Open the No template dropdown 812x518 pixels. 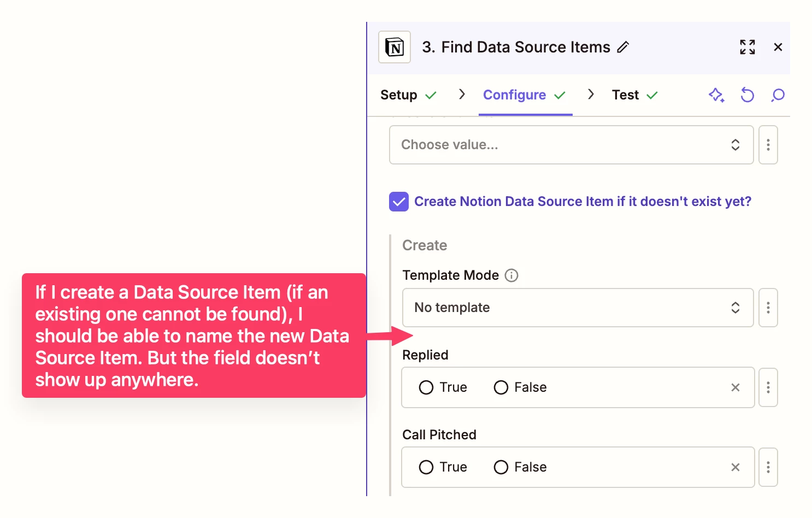[578, 308]
